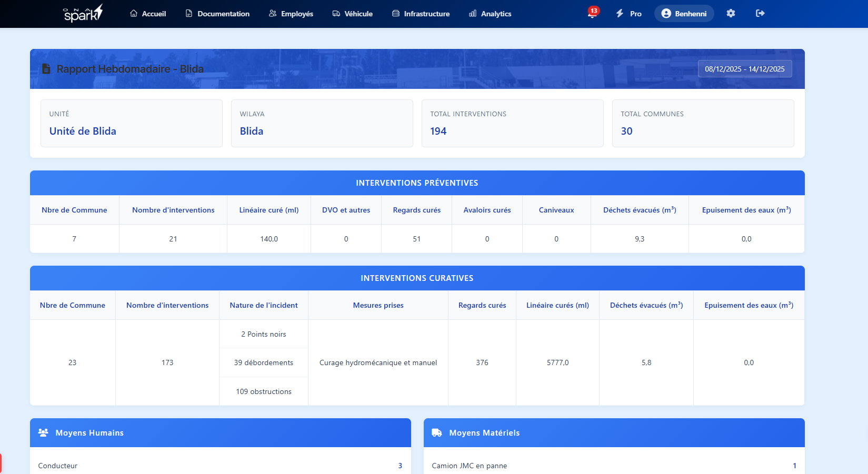Click the Interventions Curatives section header
Image resolution: width=868 pixels, height=474 pixels.
tap(417, 278)
